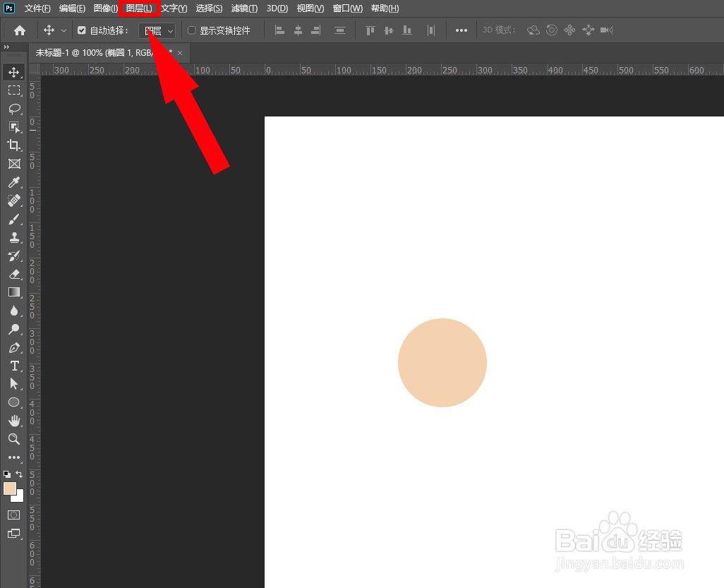Viewport: 724px width, 588px height.
Task: Click the foreground color swatch
Action: click(x=10, y=488)
